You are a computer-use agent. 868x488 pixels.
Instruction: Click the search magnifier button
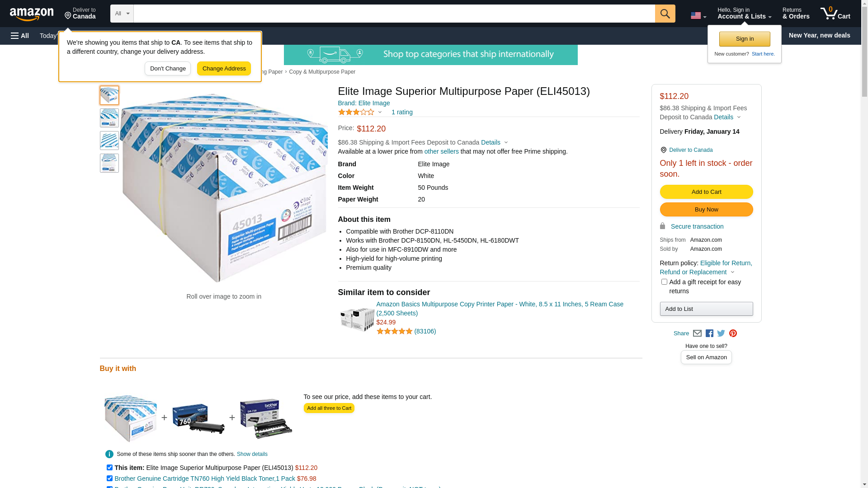(665, 14)
